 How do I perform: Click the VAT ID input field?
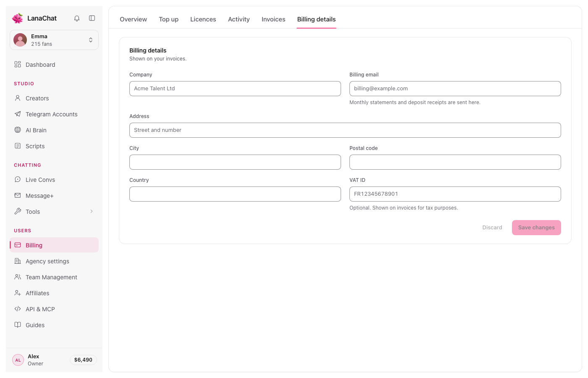point(455,194)
